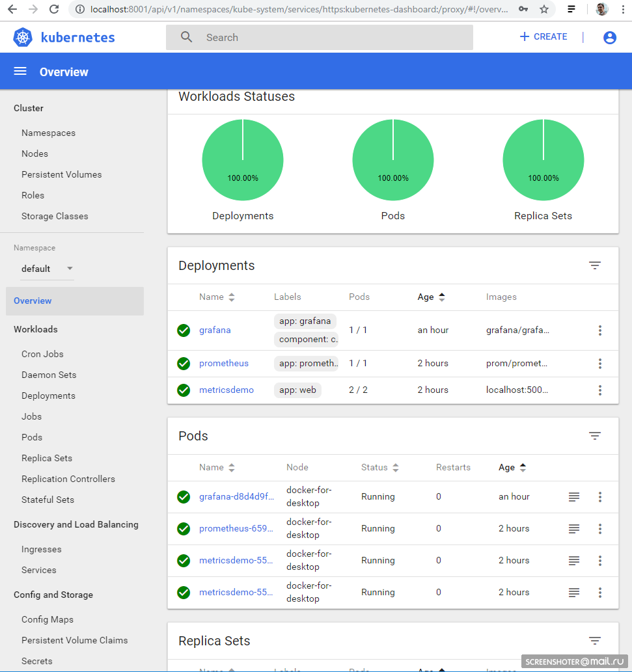Click the Kubernetes logo icon

[23, 37]
